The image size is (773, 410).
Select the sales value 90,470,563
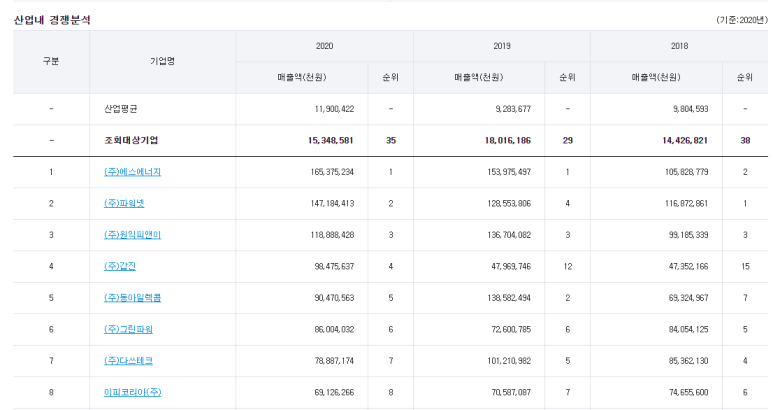tap(334, 298)
